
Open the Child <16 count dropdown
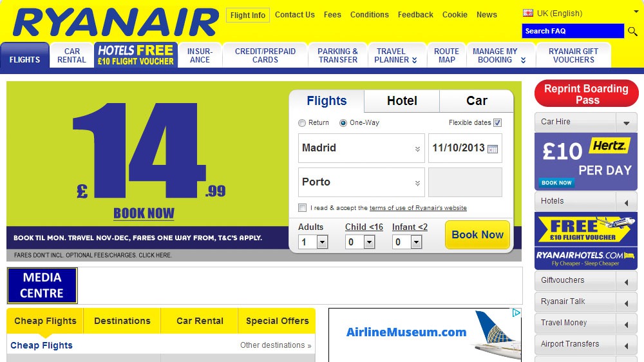point(369,242)
